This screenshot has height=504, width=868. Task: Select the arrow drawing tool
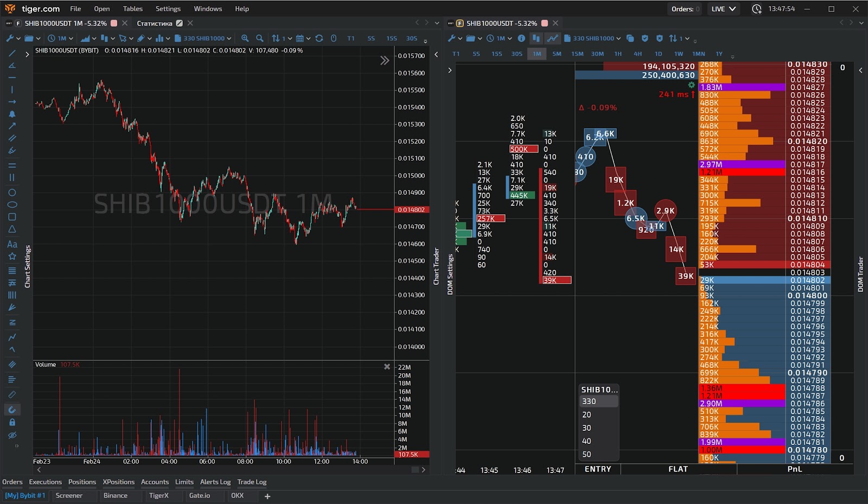[x=12, y=126]
